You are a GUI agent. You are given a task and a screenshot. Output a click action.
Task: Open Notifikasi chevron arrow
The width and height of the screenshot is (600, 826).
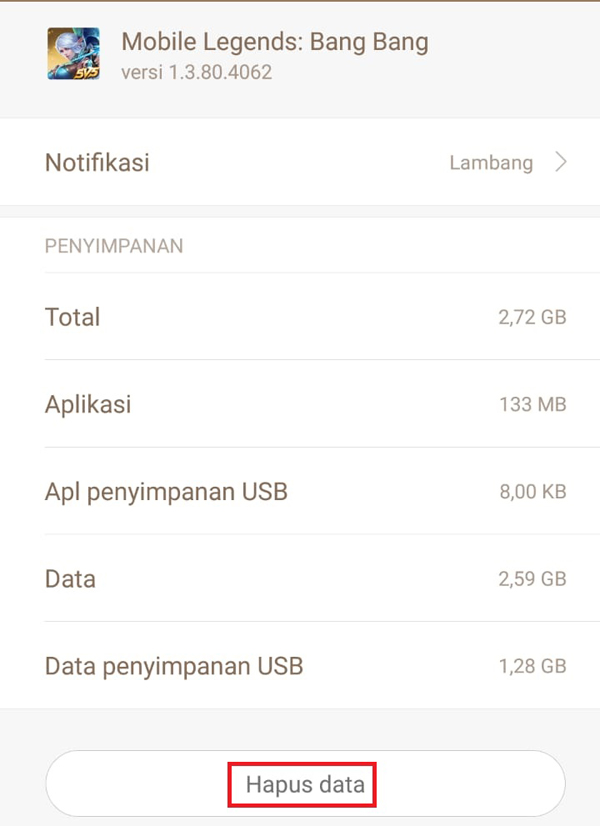pos(561,162)
